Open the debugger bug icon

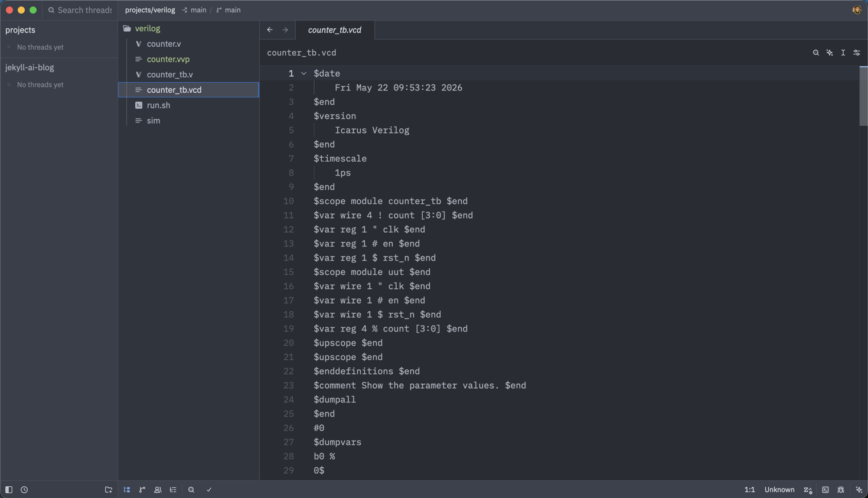(841, 490)
